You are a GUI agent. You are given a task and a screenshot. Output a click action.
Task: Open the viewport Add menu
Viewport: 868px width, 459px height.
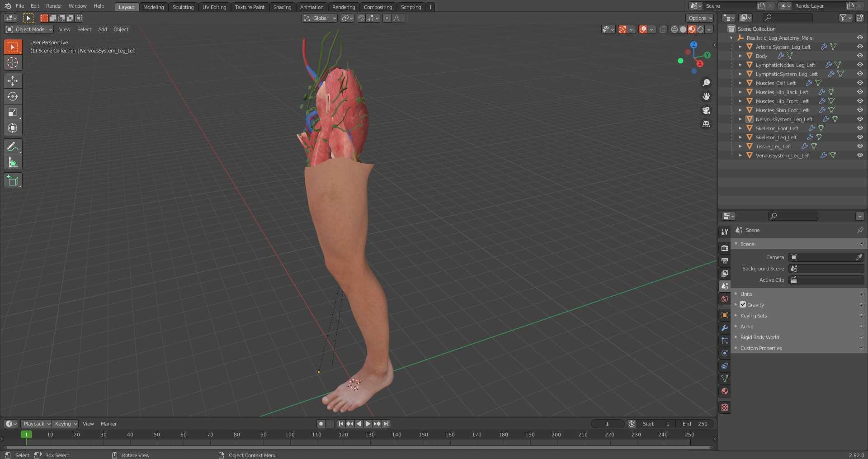coord(103,29)
